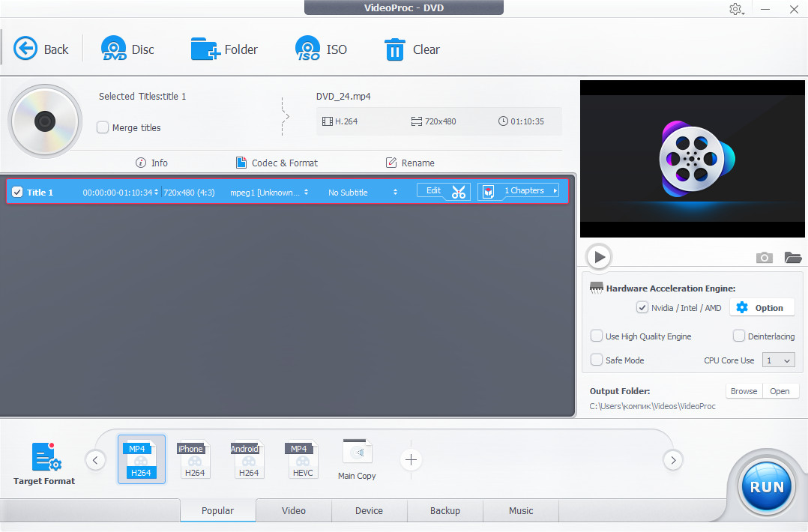Clear the title list with trash icon
Viewport: 808px width, 532px height.
pyautogui.click(x=395, y=49)
